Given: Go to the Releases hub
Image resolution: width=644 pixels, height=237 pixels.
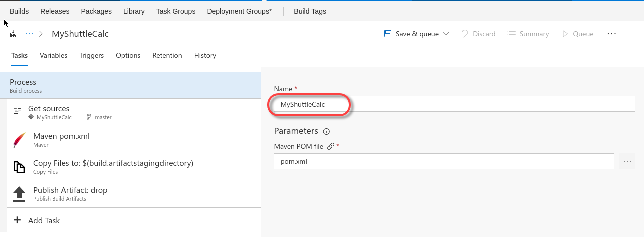Looking at the screenshot, I should point(55,11).
